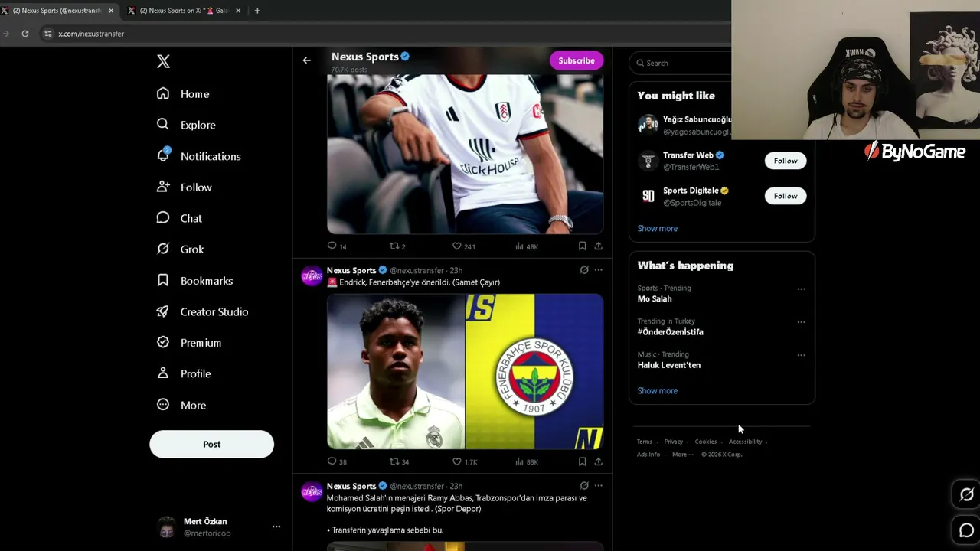Screen dimensions: 980x551
Task: Open Grok actions on the Endrick post
Action: pyautogui.click(x=583, y=270)
